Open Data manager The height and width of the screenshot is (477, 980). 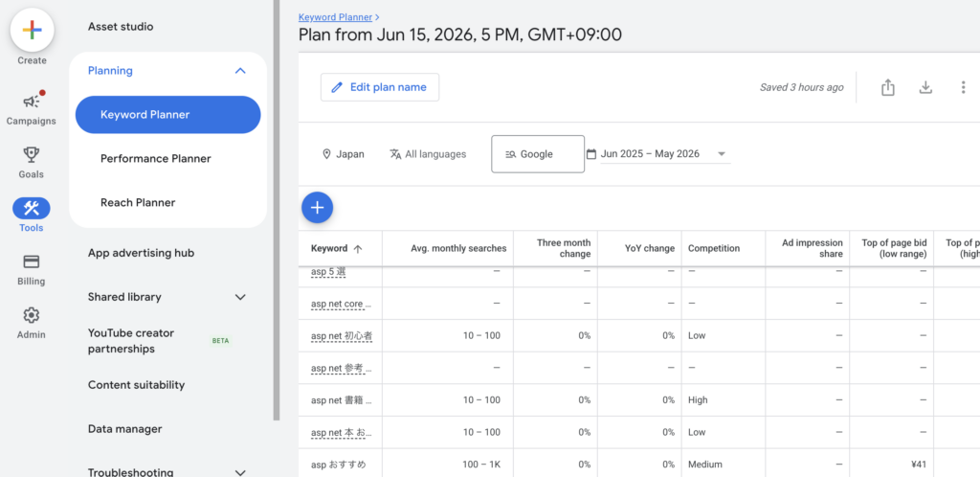pos(125,429)
